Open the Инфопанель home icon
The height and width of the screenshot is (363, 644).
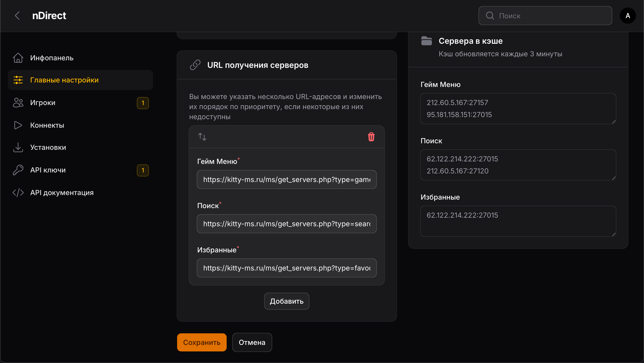click(18, 58)
